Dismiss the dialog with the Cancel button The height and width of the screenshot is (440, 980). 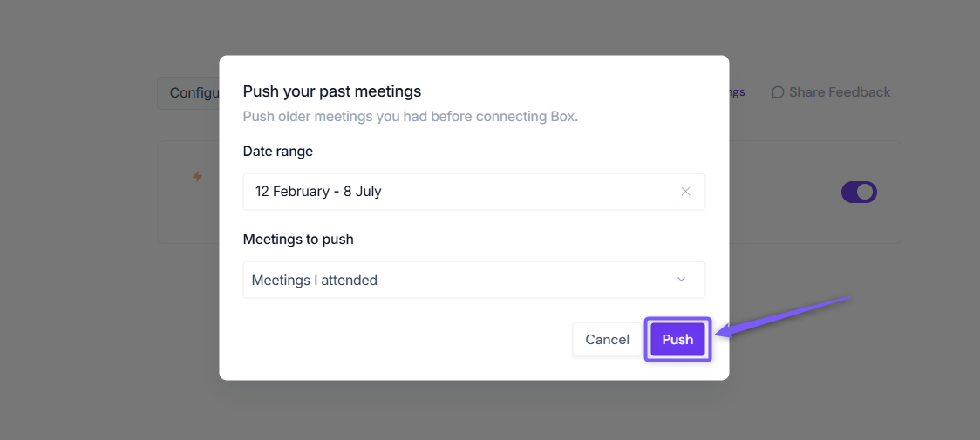[607, 340]
